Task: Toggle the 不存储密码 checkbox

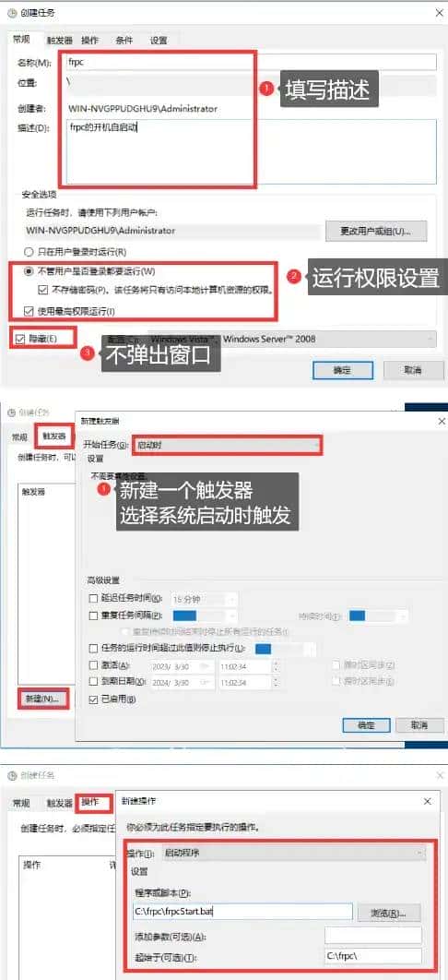Action: 43,290
